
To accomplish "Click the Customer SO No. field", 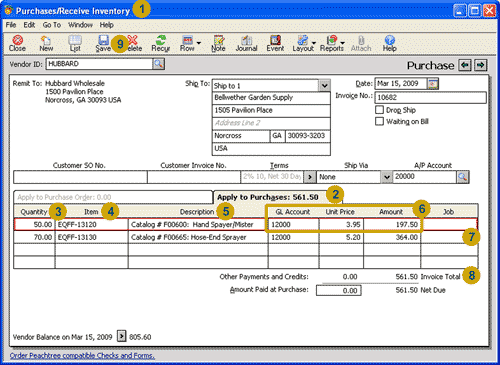I will (80, 177).
